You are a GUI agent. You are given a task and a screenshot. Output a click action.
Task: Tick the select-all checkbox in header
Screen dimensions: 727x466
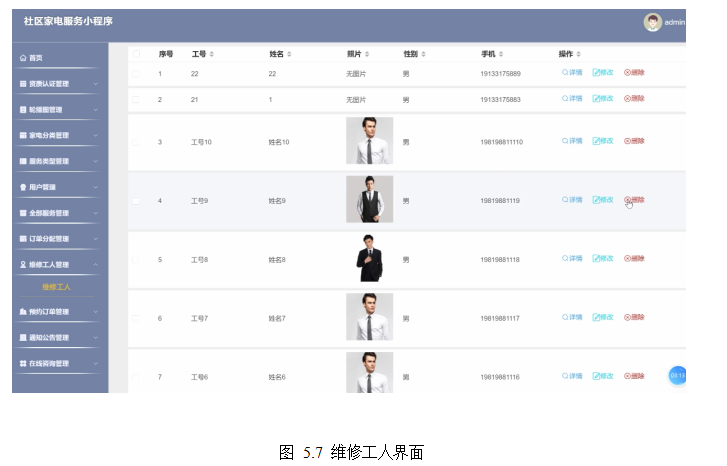coord(136,54)
